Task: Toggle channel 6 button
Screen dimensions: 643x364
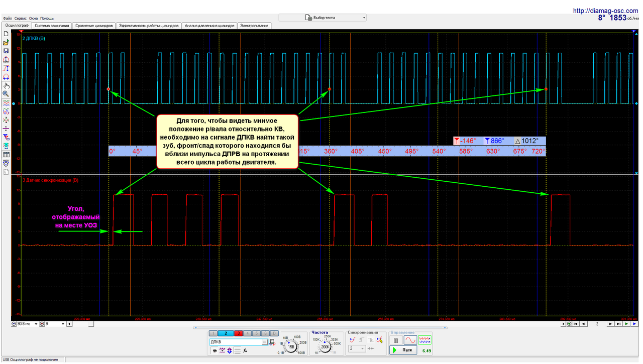Action: pyautogui.click(x=265, y=333)
